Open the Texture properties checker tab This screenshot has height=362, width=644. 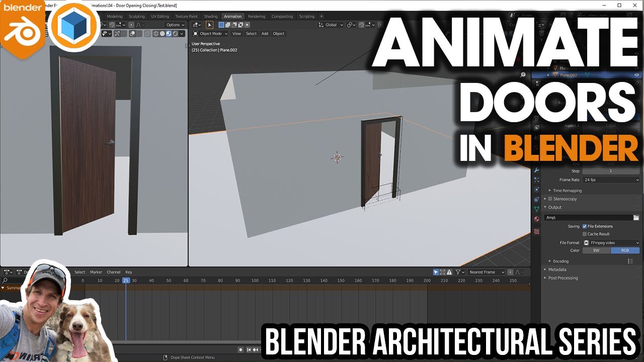[536, 231]
